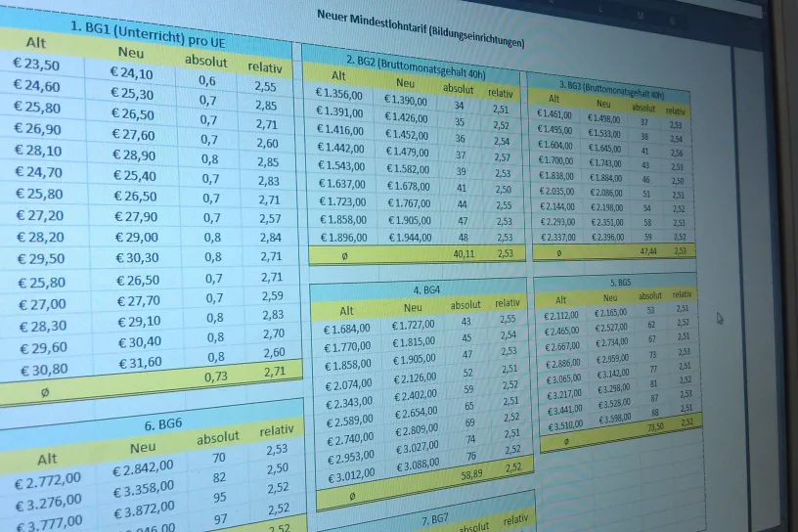Image resolution: width=798 pixels, height=532 pixels.
Task: Click the "1. BG1 (Unterricht) pro UE" heading
Action: [x=148, y=34]
